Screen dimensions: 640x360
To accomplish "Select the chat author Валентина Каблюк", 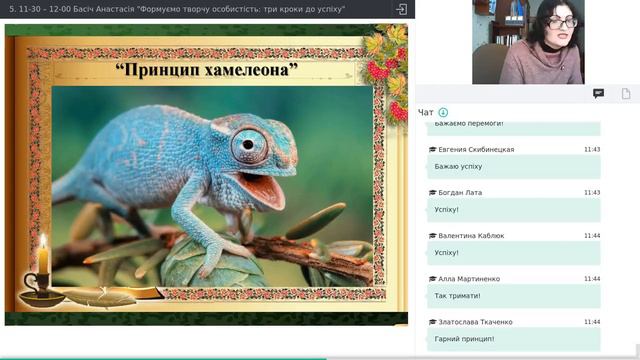I will [471, 236].
